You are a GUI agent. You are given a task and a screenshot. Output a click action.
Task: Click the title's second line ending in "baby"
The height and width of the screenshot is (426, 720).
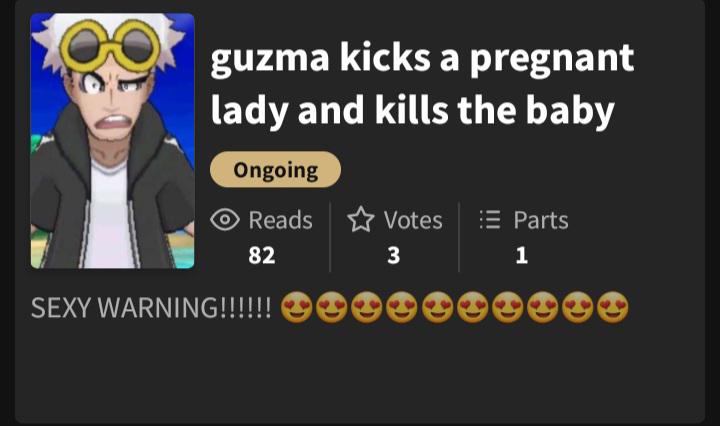click(x=412, y=111)
